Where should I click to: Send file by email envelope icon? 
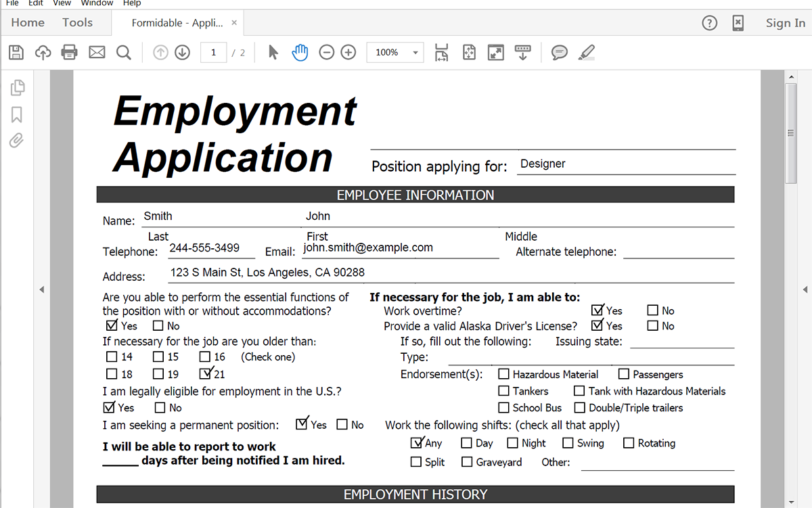97,52
